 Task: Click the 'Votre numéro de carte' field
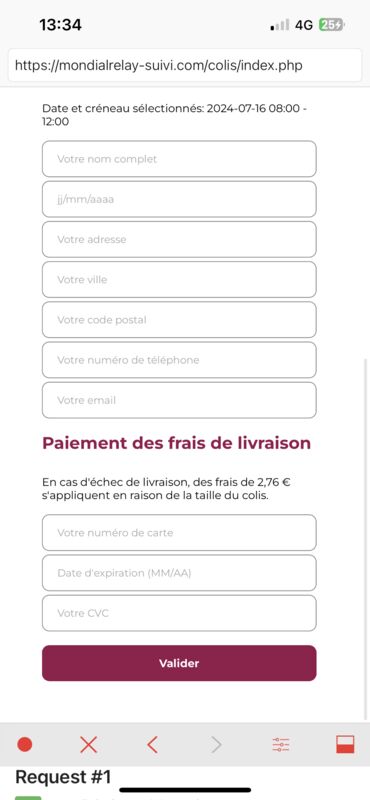[x=179, y=533]
